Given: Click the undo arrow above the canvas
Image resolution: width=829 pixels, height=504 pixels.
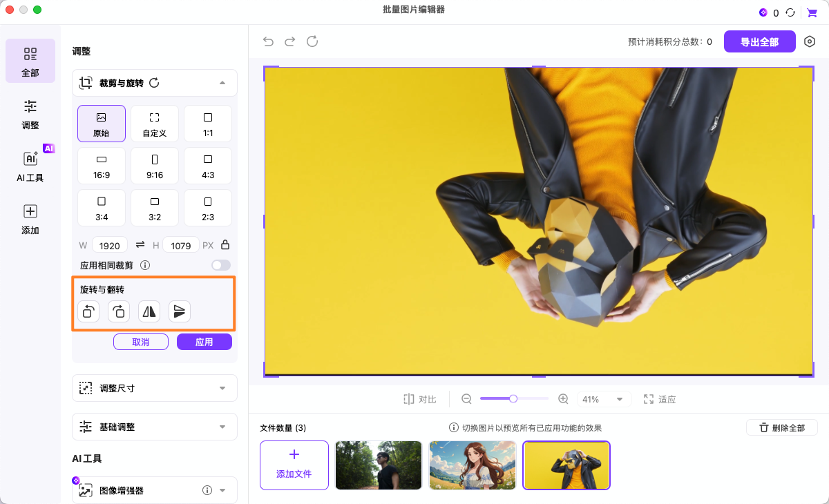Looking at the screenshot, I should pyautogui.click(x=268, y=41).
